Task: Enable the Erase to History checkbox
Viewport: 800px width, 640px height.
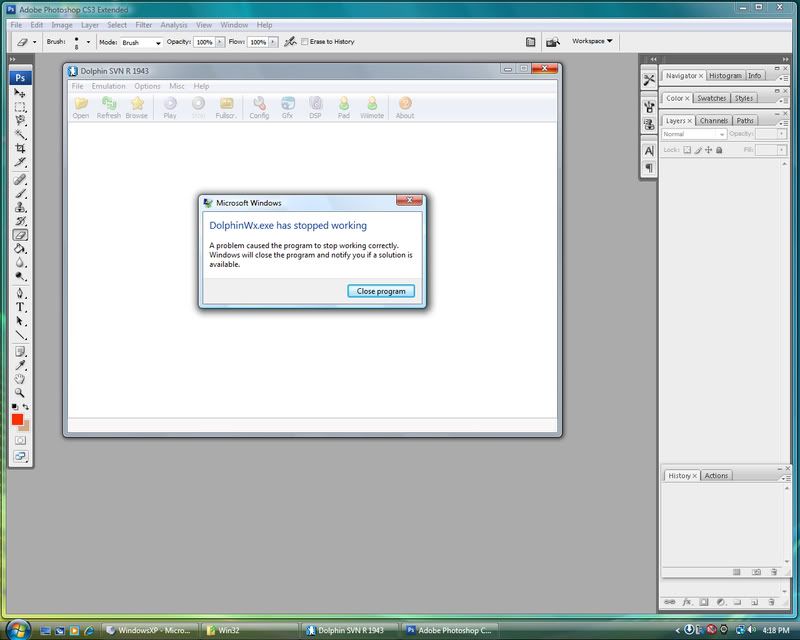Action: pos(305,42)
